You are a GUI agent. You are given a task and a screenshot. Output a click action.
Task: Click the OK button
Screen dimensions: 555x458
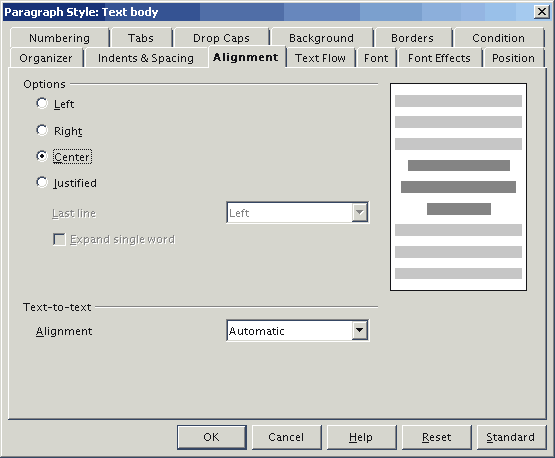pyautogui.click(x=212, y=437)
